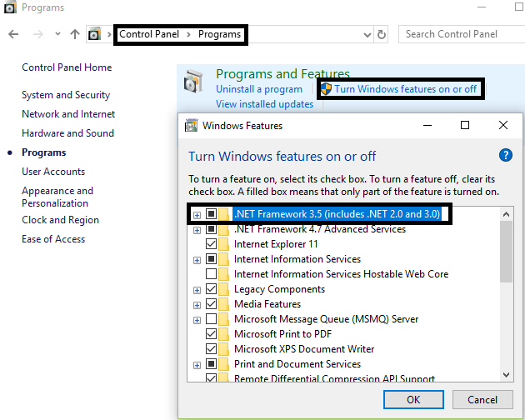Viewport: 525px width, 420px height.
Task: Open Appearance and Personalization category
Action: pos(57,197)
